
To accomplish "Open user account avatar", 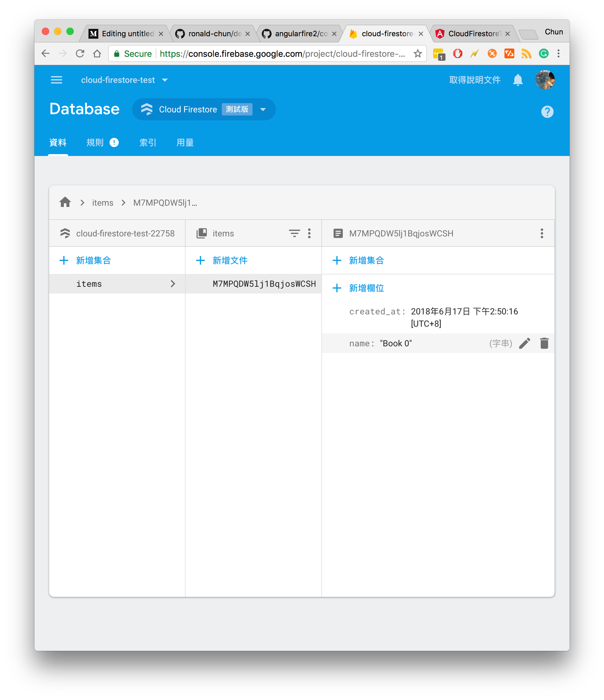I will click(x=544, y=80).
